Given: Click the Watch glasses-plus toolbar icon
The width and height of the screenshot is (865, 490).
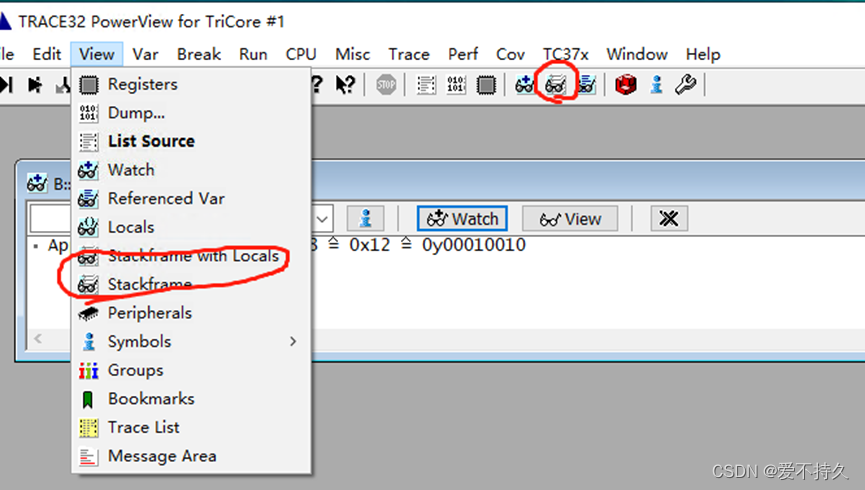Looking at the screenshot, I should pyautogui.click(x=525, y=84).
